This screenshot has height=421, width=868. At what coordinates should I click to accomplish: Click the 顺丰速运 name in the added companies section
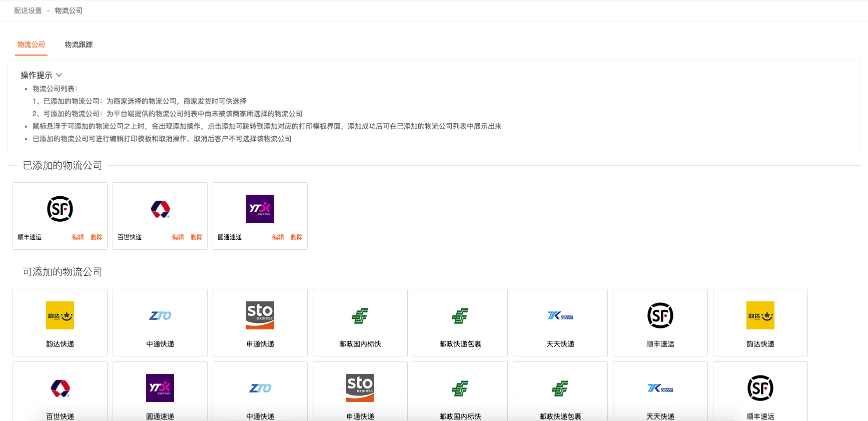[x=30, y=237]
